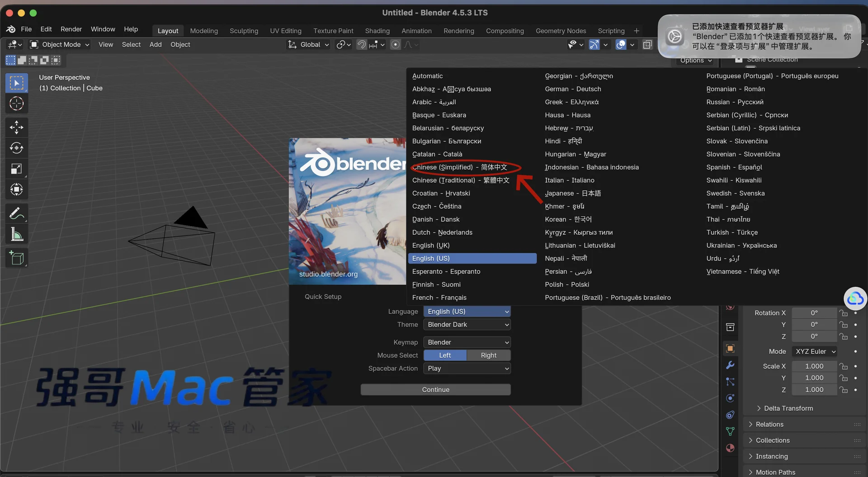Select the Transform tool

[17, 189]
